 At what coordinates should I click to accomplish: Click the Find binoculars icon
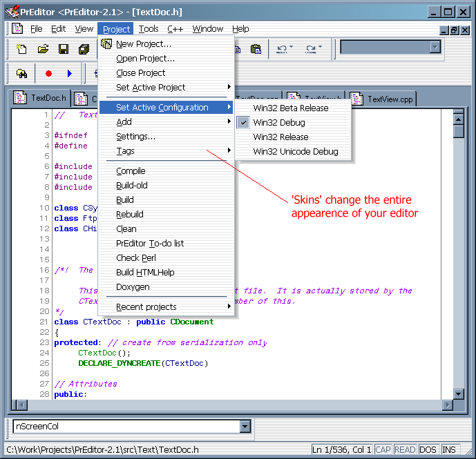[x=21, y=73]
